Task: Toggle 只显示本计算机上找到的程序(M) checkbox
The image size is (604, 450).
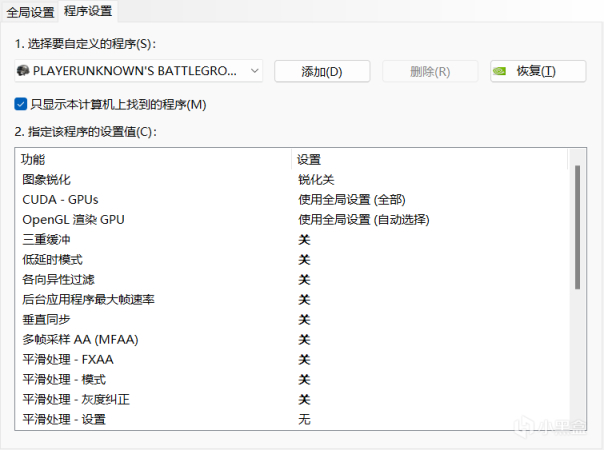Action: click(x=20, y=104)
